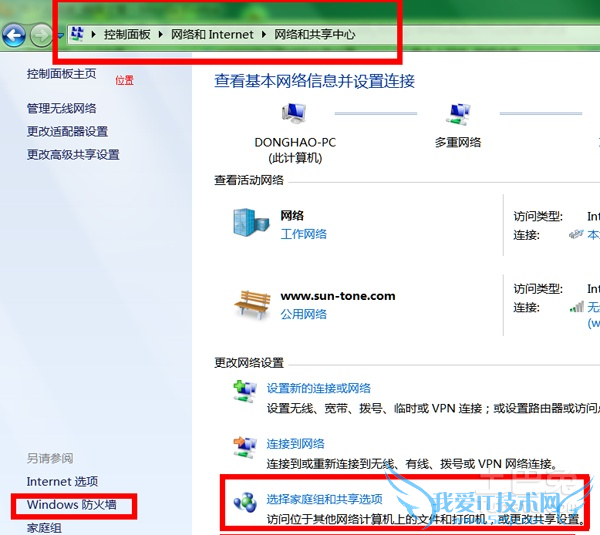This screenshot has height=535, width=600.
Task: Select 控制面板 breadcrumb segment
Action: 127,34
